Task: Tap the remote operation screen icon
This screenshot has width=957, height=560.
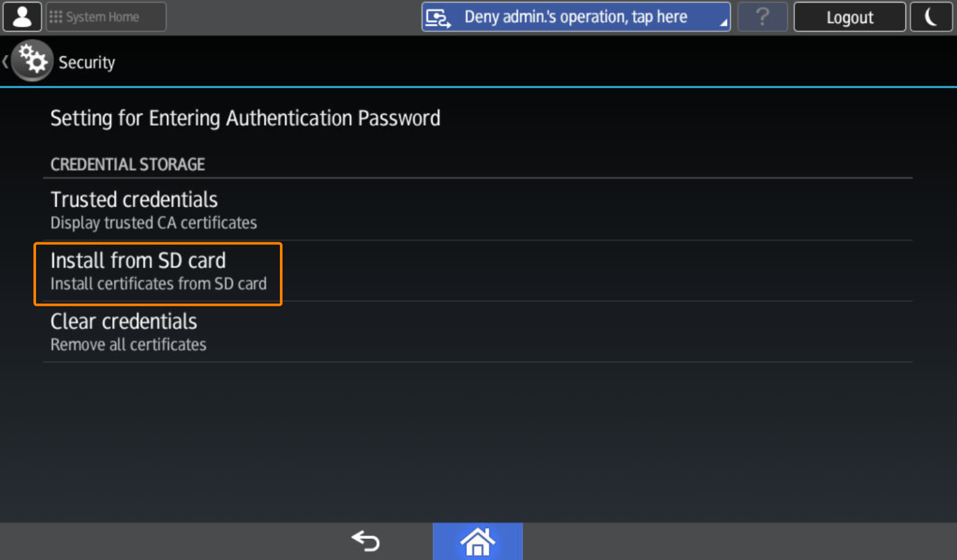Action: (438, 18)
